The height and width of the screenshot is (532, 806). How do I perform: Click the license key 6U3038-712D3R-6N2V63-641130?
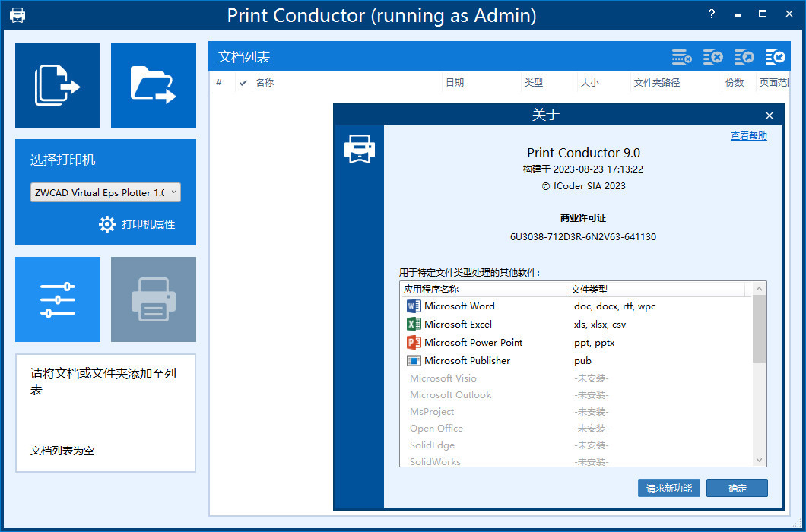[x=583, y=237]
